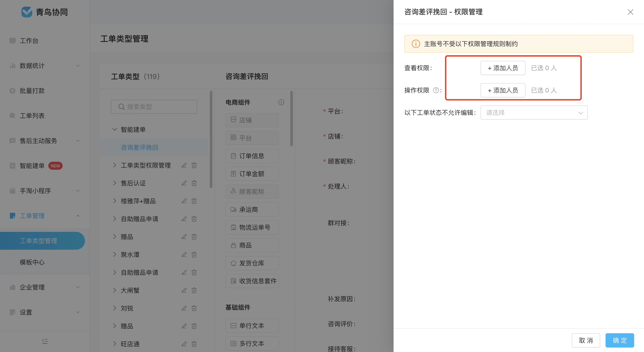Add the 承运商 component

[252, 209]
